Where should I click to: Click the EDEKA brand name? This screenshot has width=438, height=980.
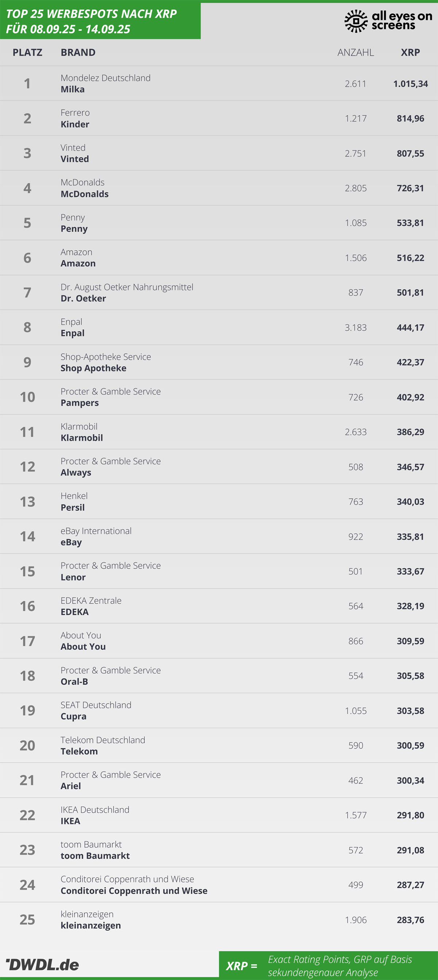click(x=74, y=612)
